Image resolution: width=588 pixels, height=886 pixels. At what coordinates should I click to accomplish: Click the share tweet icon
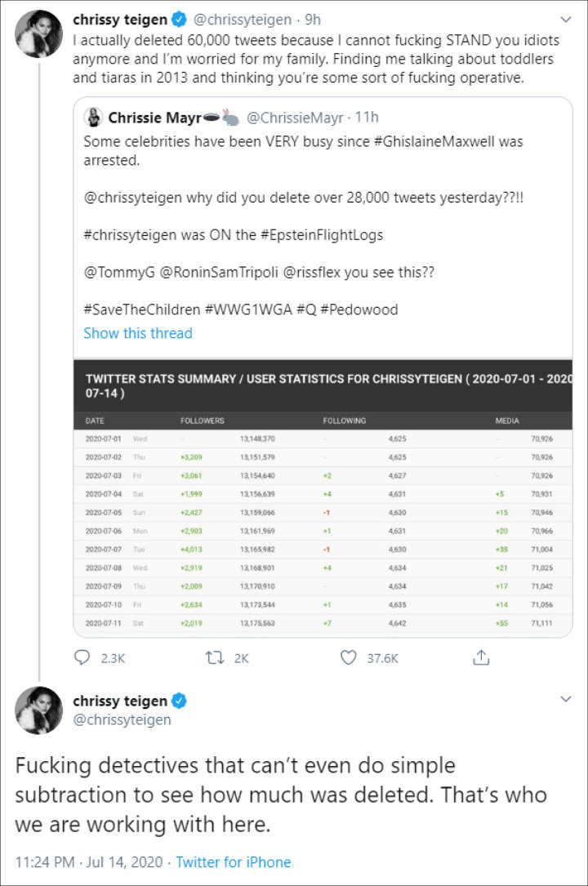pos(481,657)
